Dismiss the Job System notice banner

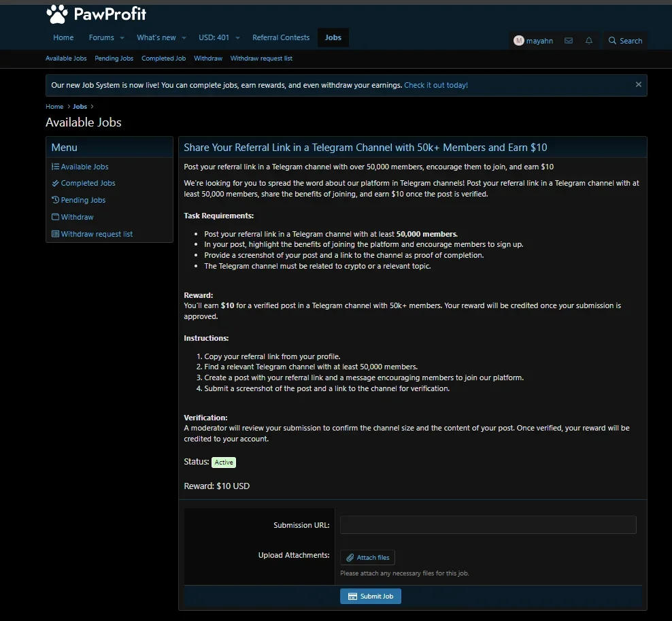(638, 85)
